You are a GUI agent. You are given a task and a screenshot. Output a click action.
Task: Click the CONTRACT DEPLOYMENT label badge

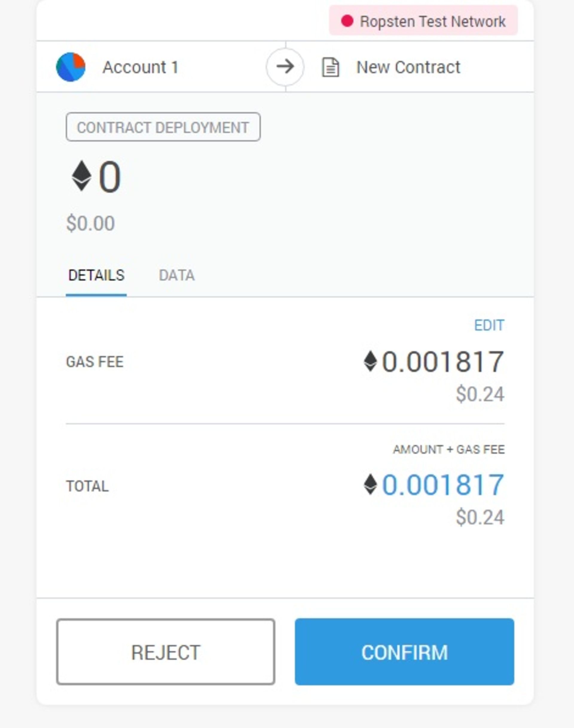(x=163, y=127)
